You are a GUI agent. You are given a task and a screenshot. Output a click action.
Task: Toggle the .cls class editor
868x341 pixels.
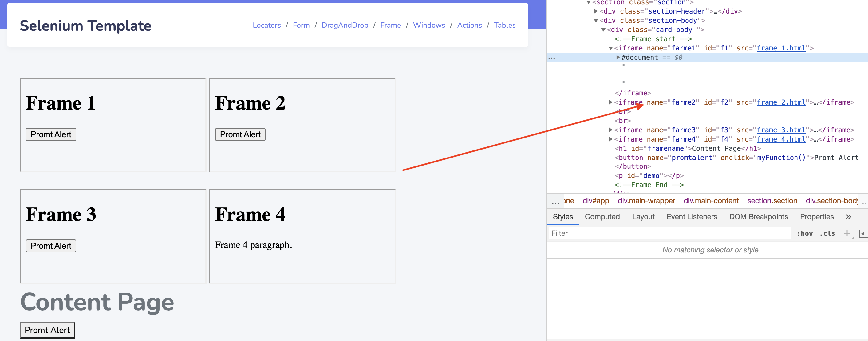click(827, 233)
